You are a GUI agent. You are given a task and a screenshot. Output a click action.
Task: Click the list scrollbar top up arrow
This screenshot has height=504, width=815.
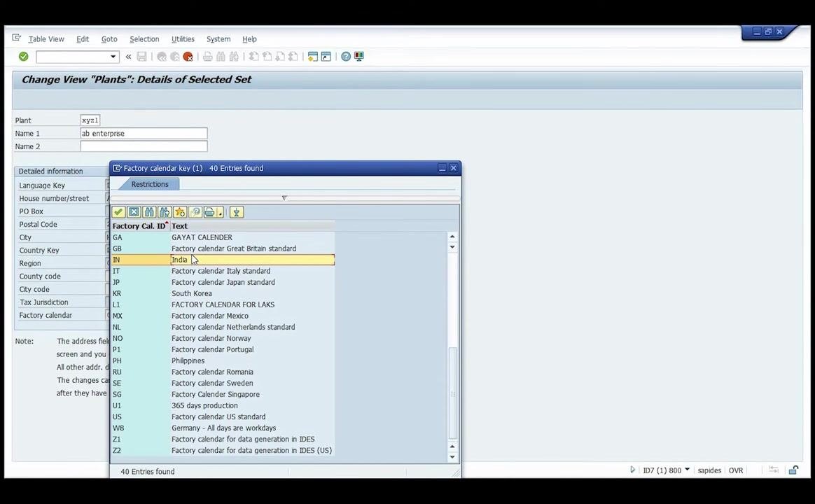pos(452,237)
